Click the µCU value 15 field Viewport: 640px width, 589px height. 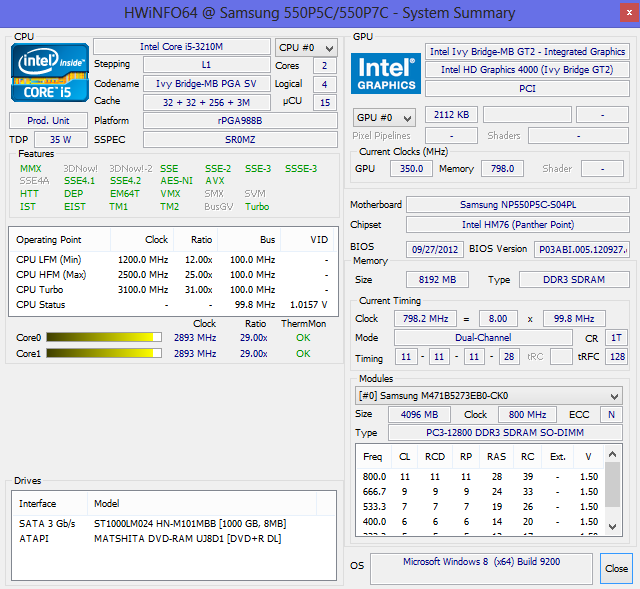click(324, 102)
